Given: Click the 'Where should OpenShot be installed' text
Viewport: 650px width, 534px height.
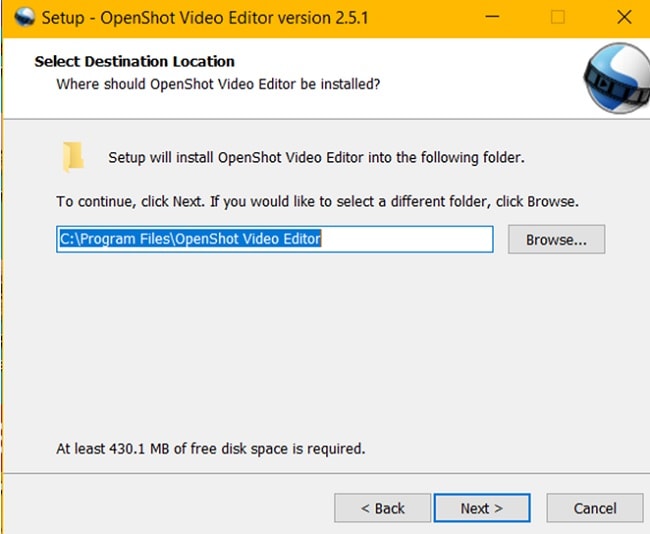Looking at the screenshot, I should [218, 84].
